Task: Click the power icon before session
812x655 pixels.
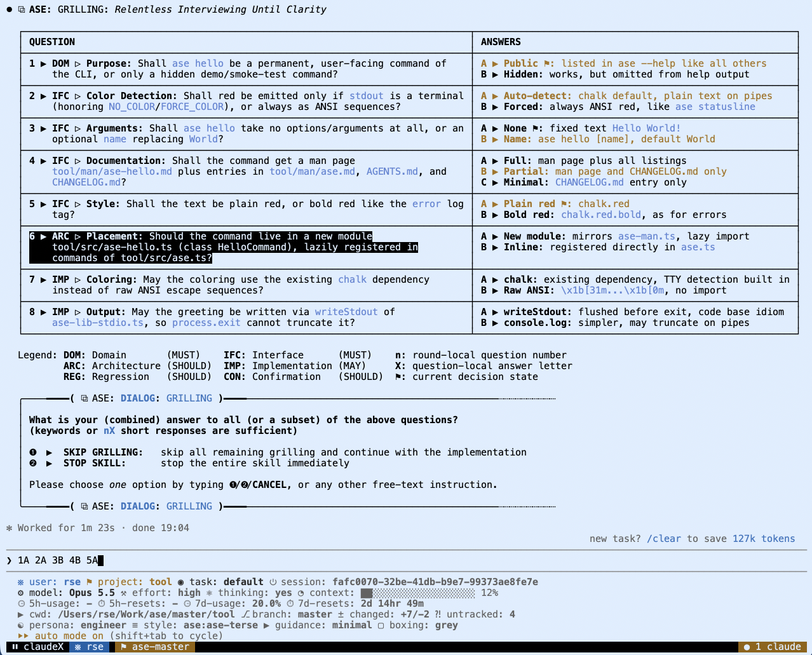Action: (x=273, y=582)
